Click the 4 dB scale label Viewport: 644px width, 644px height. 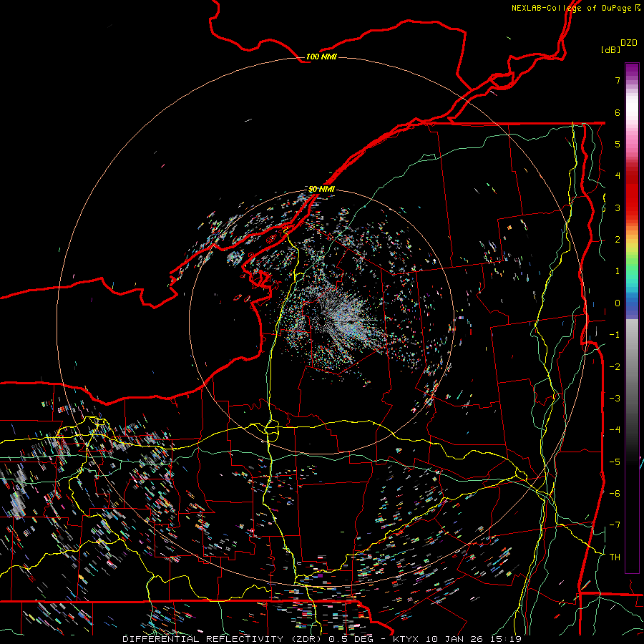[x=618, y=176]
